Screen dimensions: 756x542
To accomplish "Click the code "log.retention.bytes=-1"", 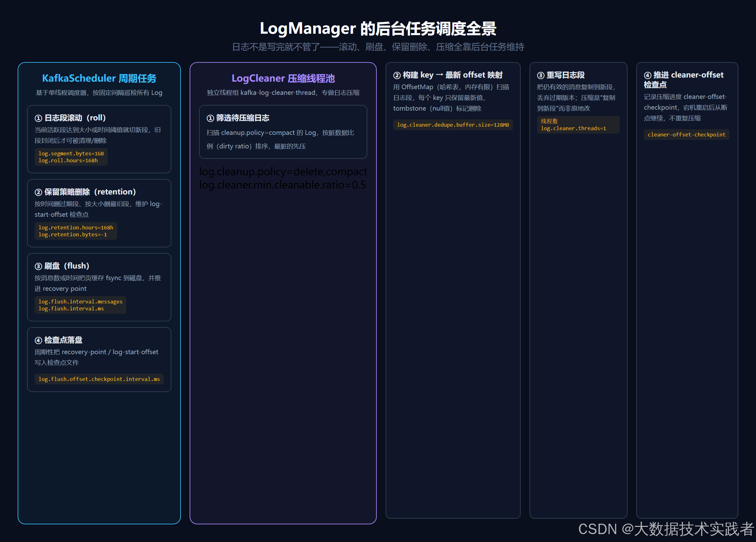I will coord(73,234).
